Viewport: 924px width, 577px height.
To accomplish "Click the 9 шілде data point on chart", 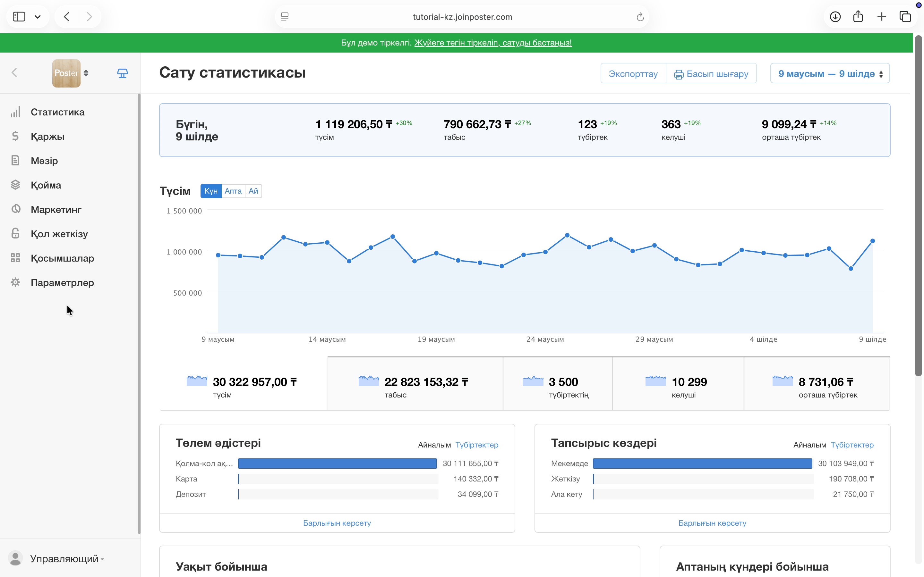I will click(x=872, y=241).
